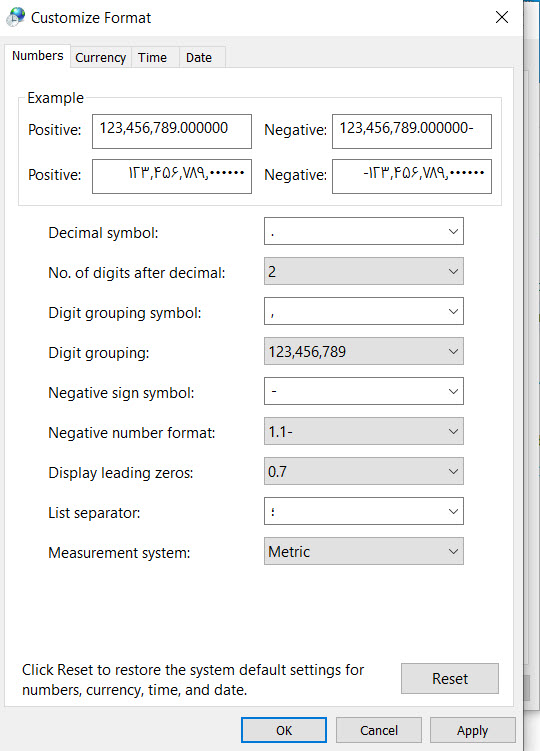Close the Customize Format dialog
Image resolution: width=540 pixels, height=751 pixels.
click(502, 17)
